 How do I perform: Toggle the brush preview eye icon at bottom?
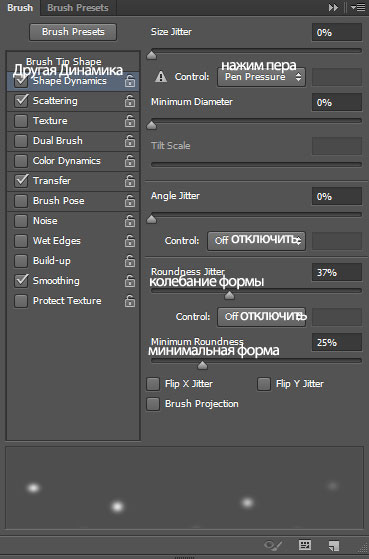tap(273, 545)
